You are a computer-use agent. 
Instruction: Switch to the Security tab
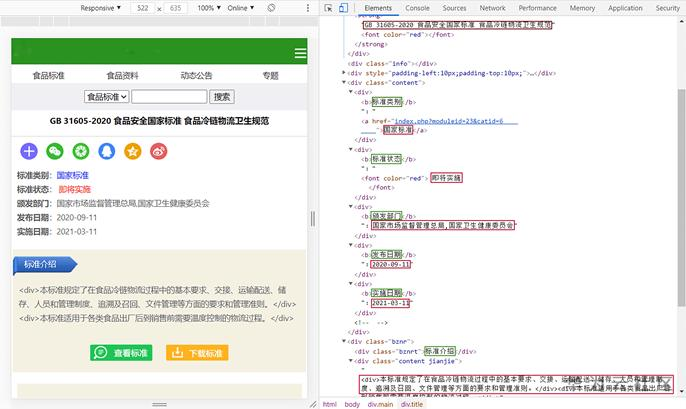668,8
